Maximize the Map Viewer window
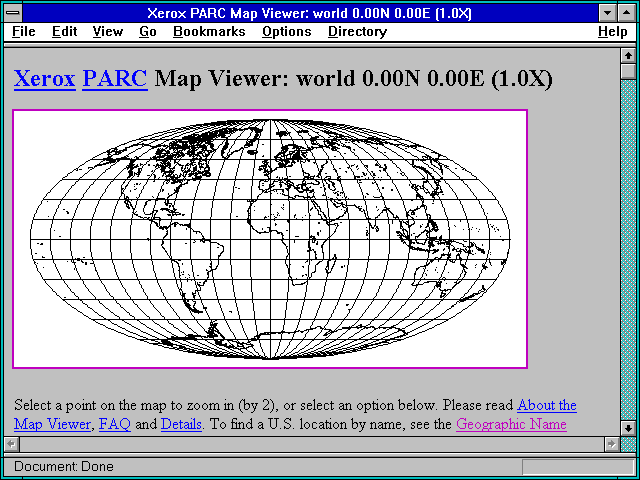 [627, 13]
